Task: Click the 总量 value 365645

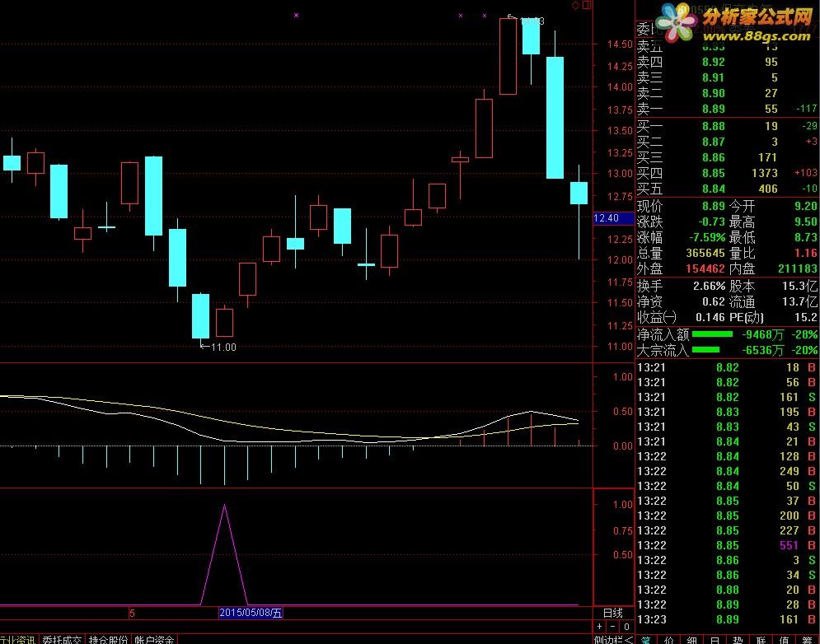Action: 705,253
